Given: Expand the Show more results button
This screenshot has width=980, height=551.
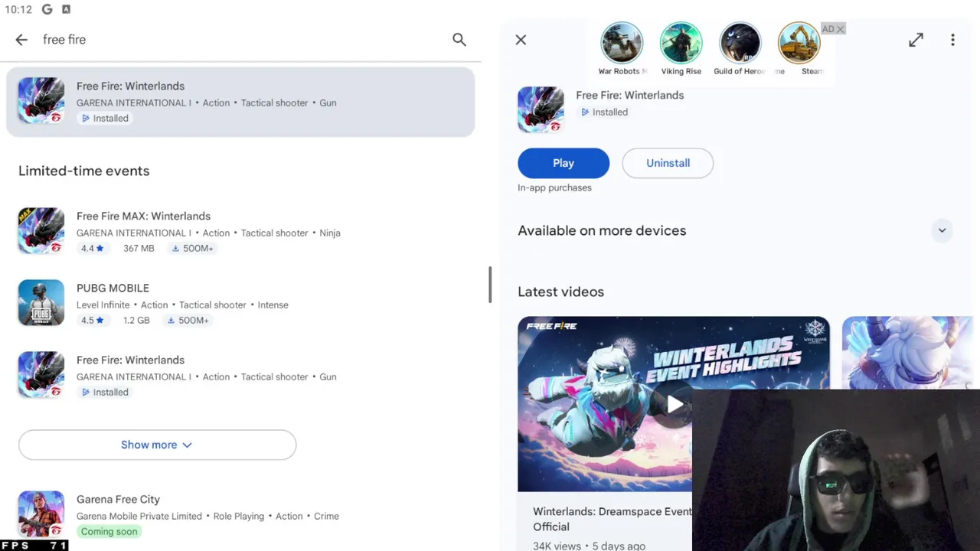Looking at the screenshot, I should coord(157,445).
